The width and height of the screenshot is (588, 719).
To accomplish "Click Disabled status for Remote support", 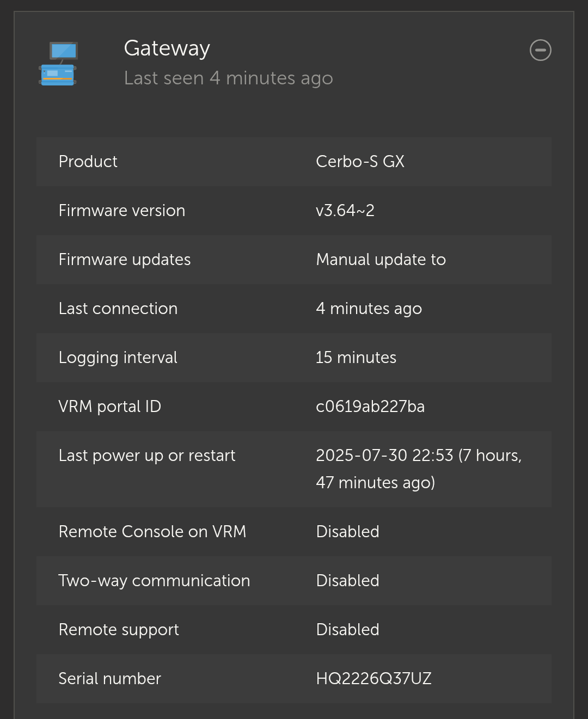I will point(347,630).
